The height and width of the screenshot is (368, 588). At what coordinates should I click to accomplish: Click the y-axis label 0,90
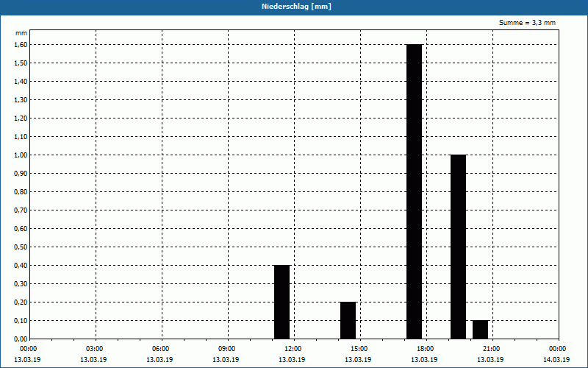(21, 173)
